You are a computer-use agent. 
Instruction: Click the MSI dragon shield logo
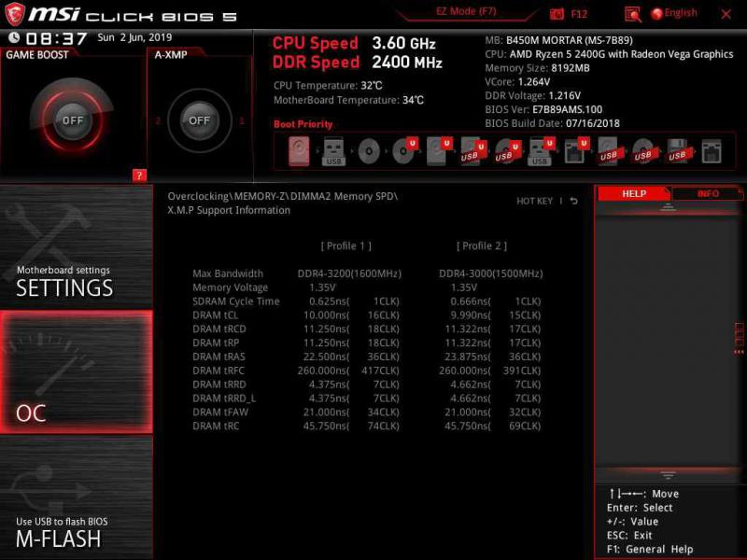coord(15,14)
